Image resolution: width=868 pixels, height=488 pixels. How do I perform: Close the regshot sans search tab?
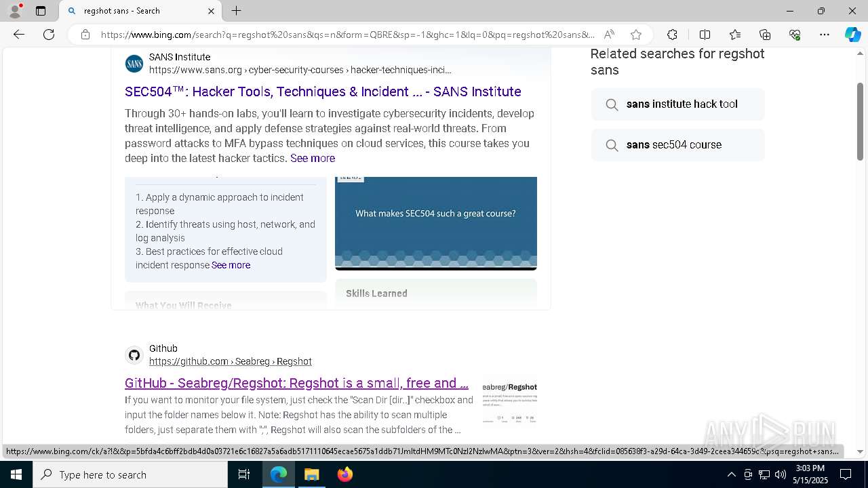pyautogui.click(x=211, y=11)
